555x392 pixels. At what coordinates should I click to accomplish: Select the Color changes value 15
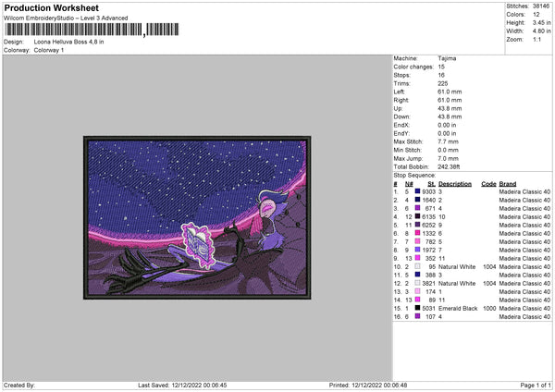pyautogui.click(x=441, y=67)
